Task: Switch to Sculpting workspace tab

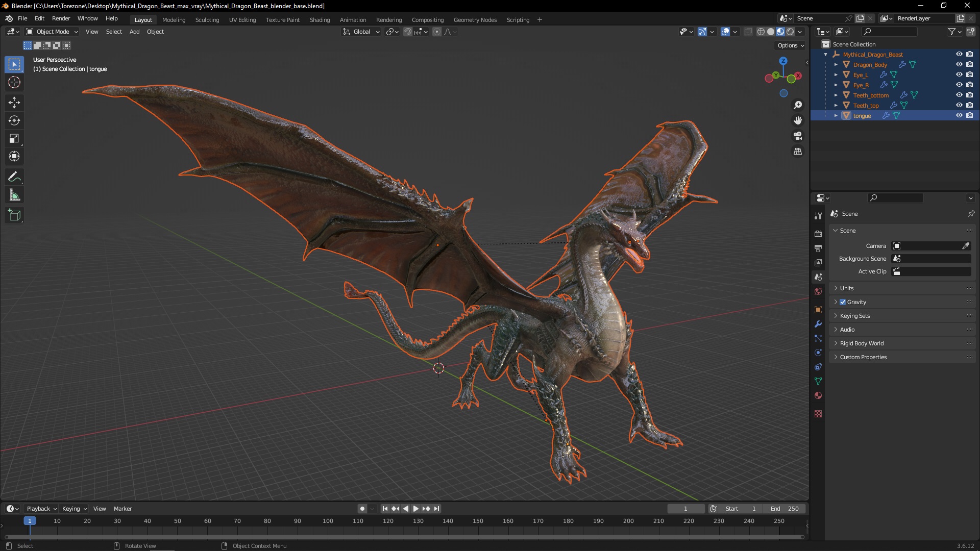Action: click(x=207, y=20)
